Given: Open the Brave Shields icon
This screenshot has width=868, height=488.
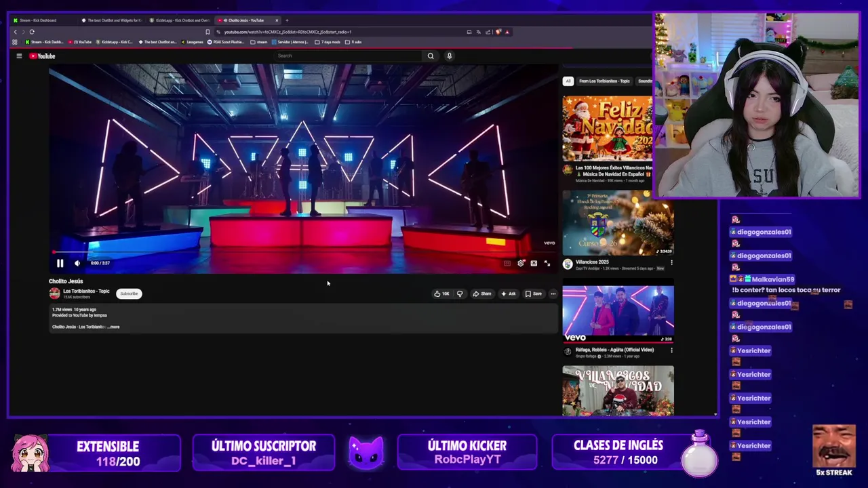Looking at the screenshot, I should (x=498, y=32).
